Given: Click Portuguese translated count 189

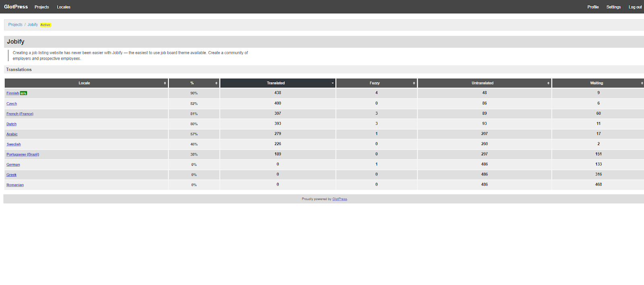Looking at the screenshot, I should point(278,154).
